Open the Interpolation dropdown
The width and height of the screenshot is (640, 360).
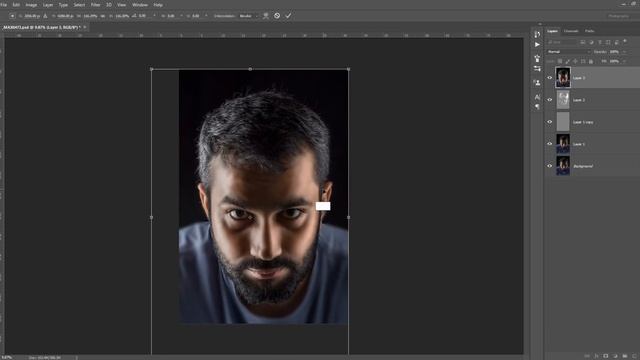tap(248, 16)
